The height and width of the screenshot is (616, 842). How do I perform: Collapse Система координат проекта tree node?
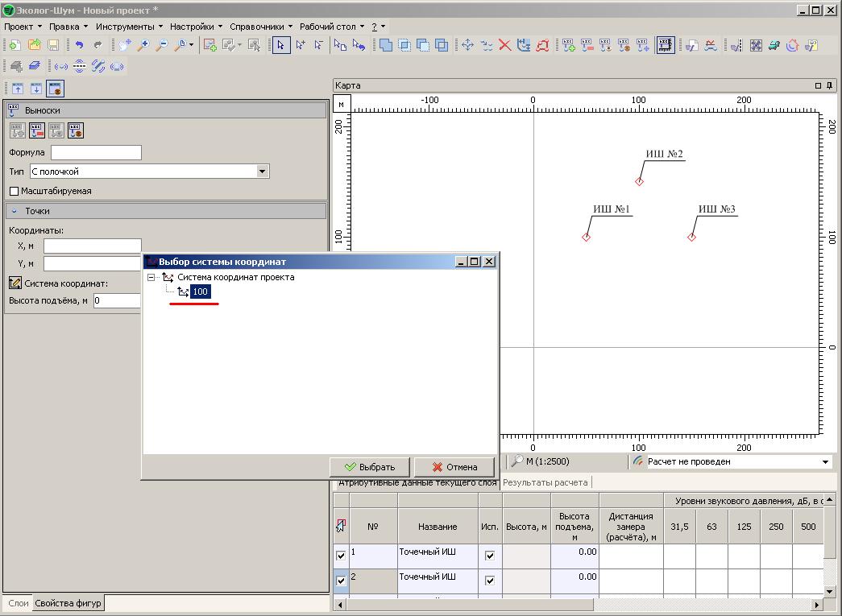coord(151,278)
